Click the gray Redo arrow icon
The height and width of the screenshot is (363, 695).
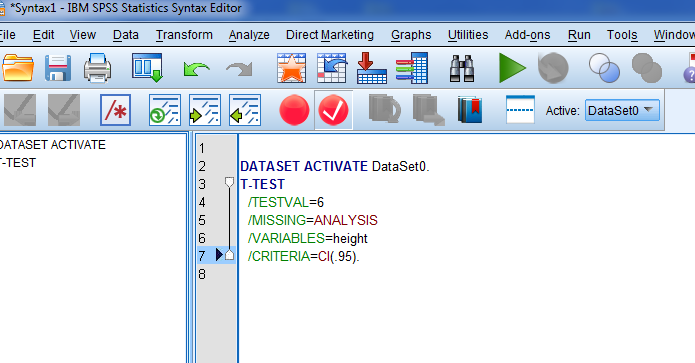(239, 69)
